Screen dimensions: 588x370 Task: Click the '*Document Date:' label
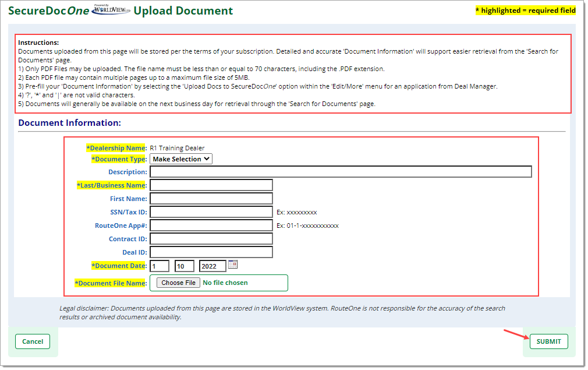(x=119, y=266)
